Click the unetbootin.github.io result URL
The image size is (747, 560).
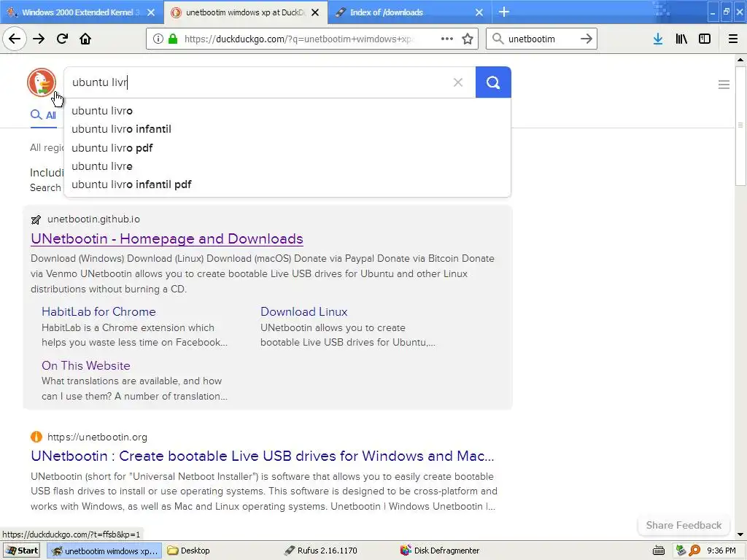[x=93, y=219]
